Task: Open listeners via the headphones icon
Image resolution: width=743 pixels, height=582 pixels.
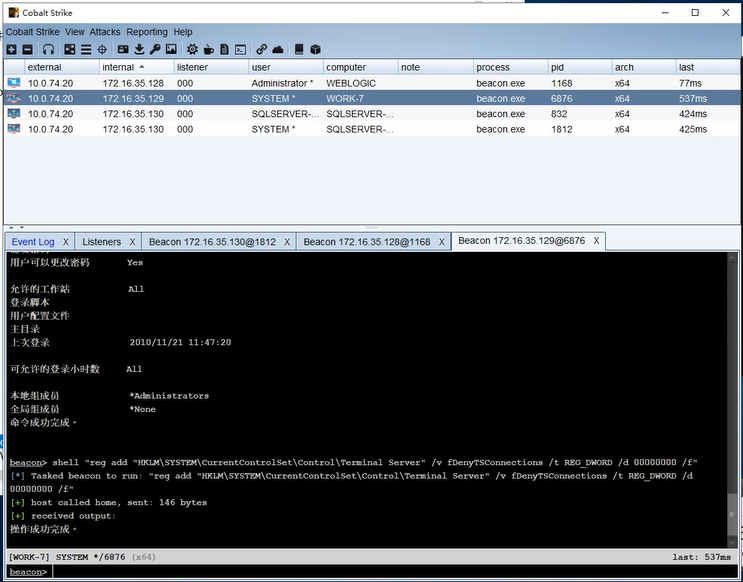Action: point(48,49)
